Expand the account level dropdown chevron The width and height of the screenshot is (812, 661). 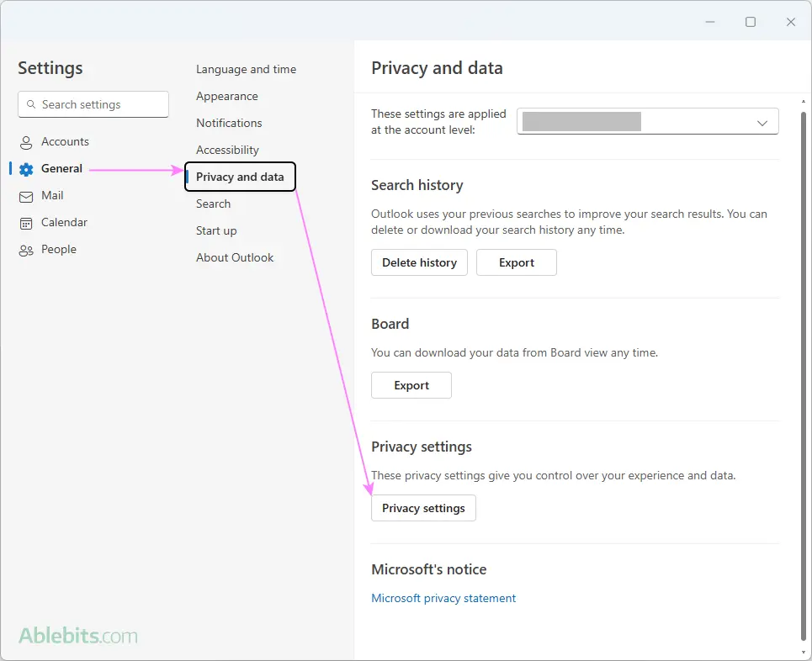762,123
